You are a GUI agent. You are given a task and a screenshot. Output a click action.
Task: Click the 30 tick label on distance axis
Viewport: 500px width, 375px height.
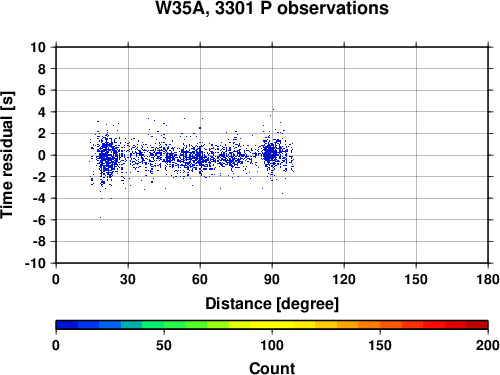point(128,279)
